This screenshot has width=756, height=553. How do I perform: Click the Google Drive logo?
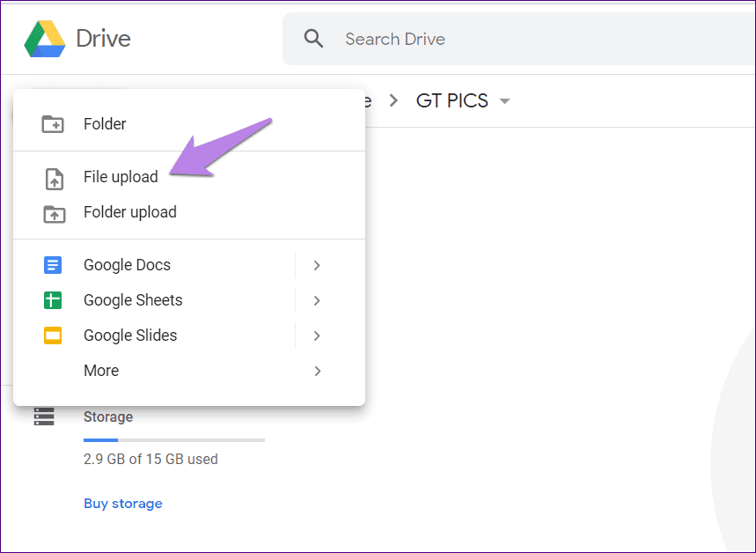(45, 39)
